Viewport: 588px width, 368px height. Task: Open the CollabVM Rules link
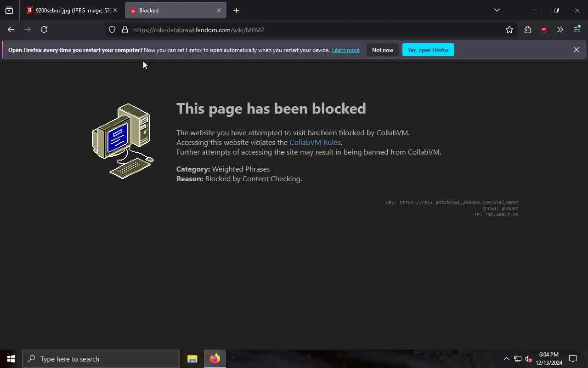[315, 143]
